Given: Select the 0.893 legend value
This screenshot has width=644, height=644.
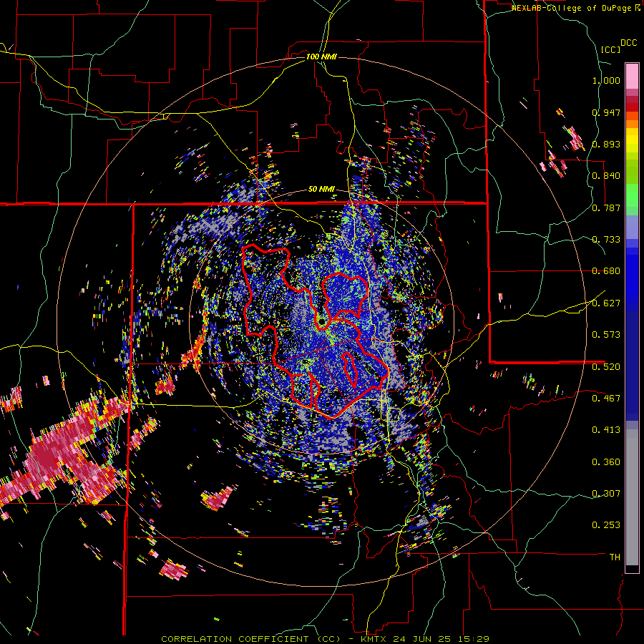Looking at the screenshot, I should (606, 144).
